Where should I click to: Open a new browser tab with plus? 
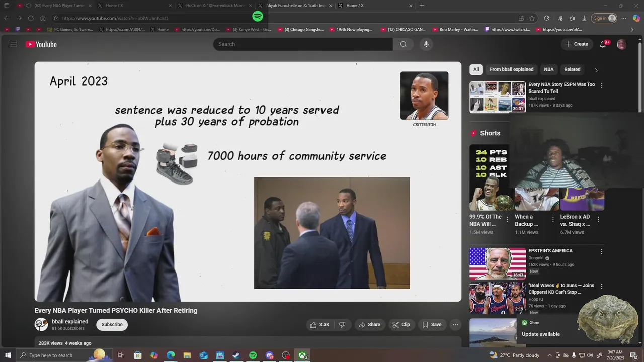pos(422,6)
